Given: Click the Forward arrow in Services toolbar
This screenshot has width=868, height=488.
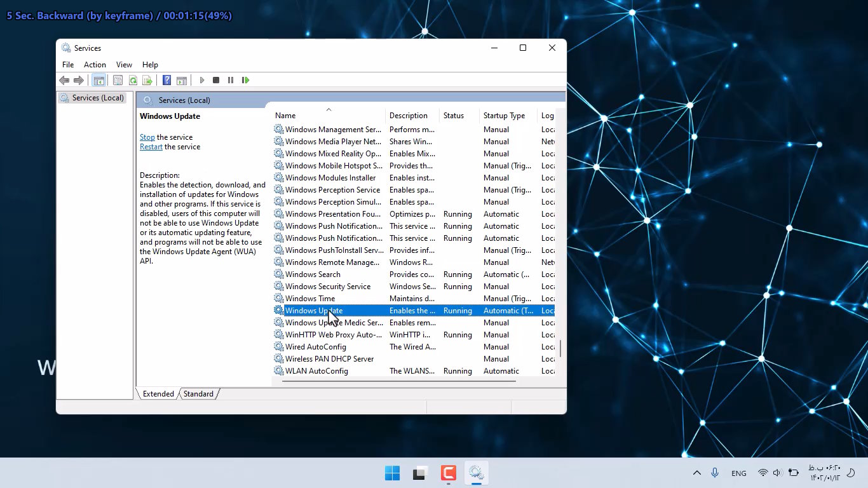Looking at the screenshot, I should click(x=79, y=80).
